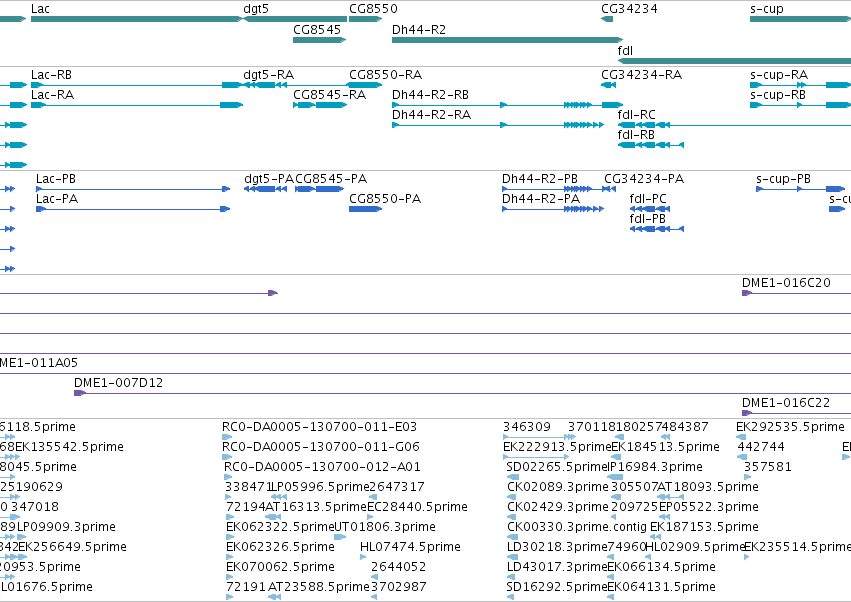Click the Lac-RB transcript line
Image resolution: width=851 pixels, height=602 pixels.
[x=137, y=85]
